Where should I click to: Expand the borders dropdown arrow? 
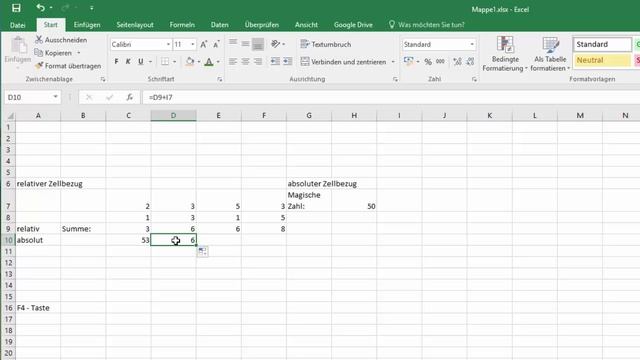point(174,62)
